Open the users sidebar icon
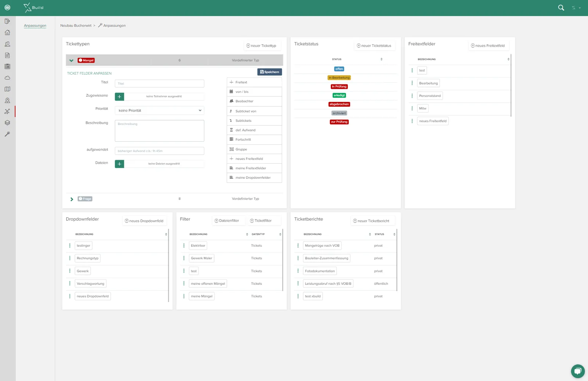 7,44
